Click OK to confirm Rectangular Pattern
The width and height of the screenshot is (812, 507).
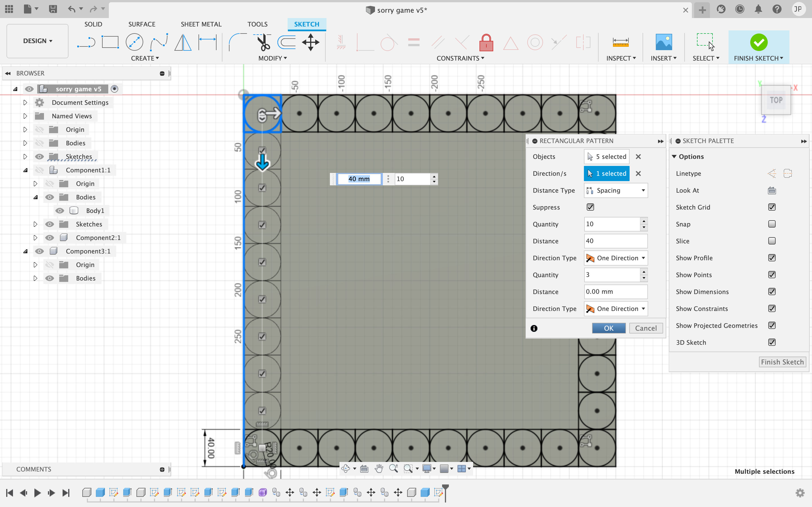click(608, 328)
